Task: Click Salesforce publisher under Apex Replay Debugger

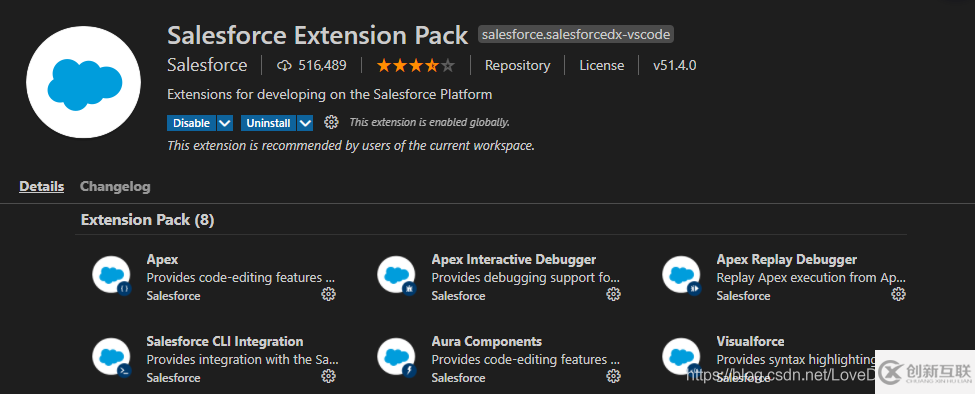Action: coord(743,296)
